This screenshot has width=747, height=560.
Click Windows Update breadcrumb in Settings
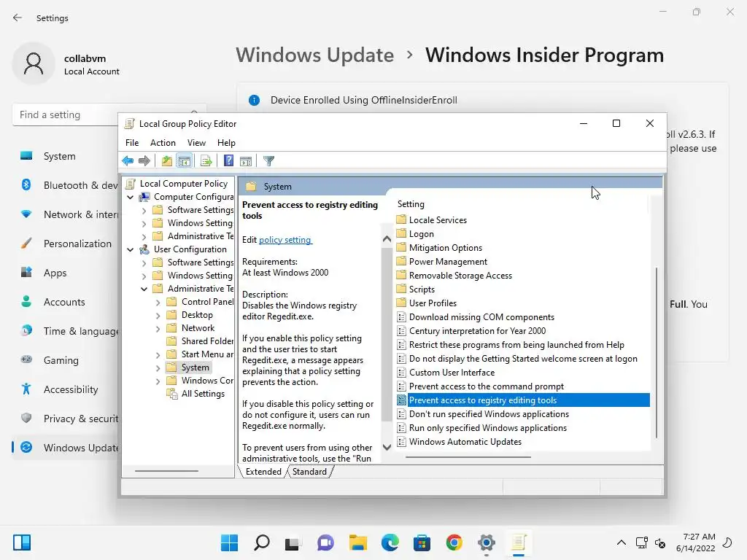pyautogui.click(x=315, y=55)
